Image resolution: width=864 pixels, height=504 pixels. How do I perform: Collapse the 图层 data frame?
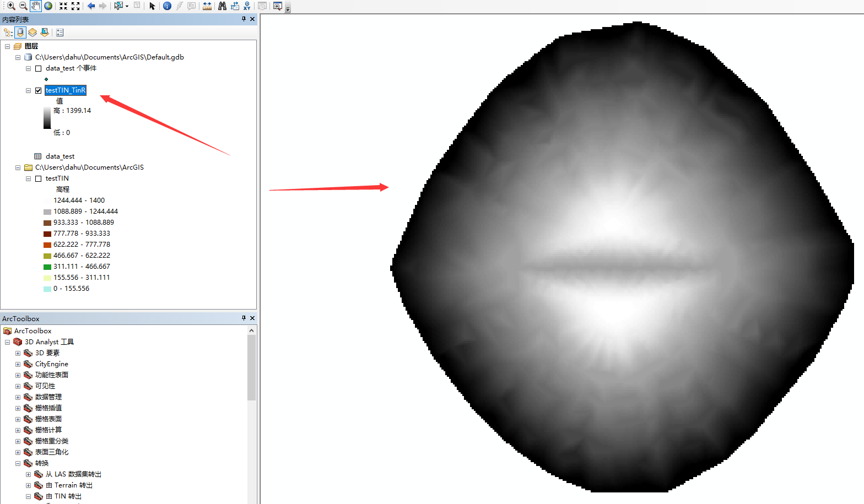[x=7, y=46]
